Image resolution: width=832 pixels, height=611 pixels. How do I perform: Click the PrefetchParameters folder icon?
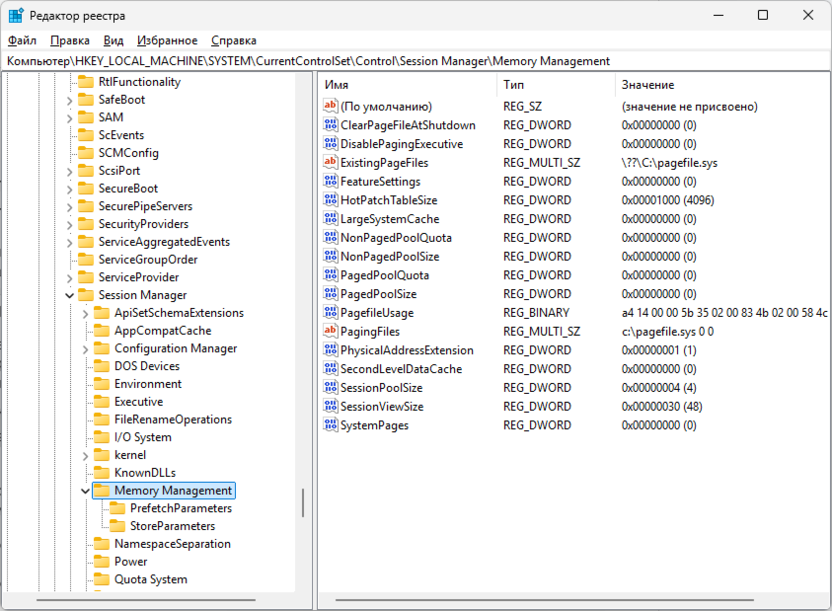pos(117,508)
